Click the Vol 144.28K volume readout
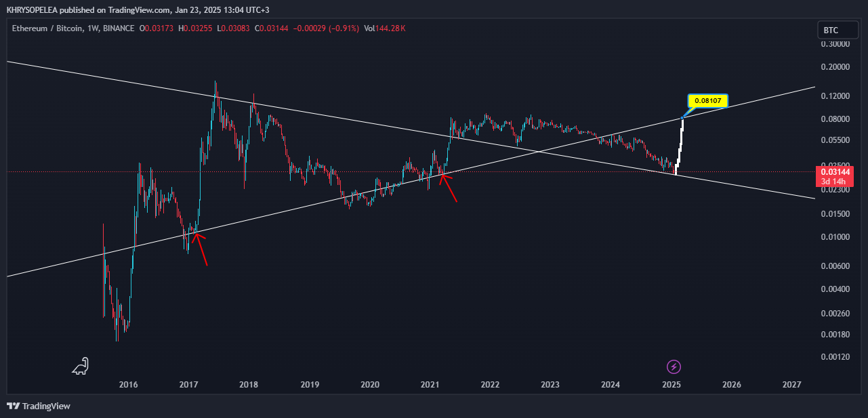Screen dimensions: 868x418 pos(385,28)
